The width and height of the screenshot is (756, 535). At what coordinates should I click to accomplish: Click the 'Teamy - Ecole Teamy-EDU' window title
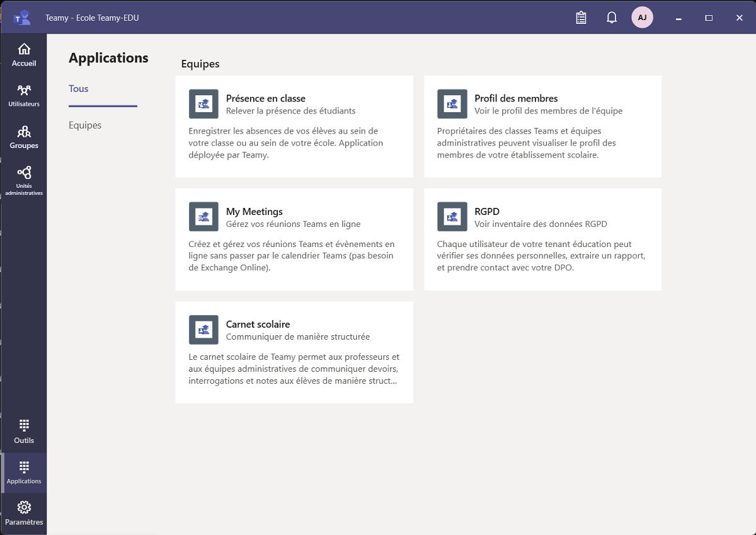coord(92,18)
